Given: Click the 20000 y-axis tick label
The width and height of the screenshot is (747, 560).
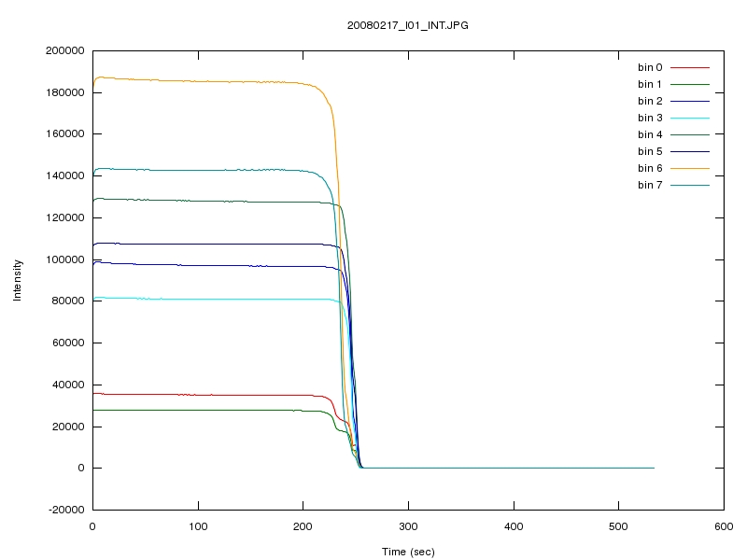Looking at the screenshot, I should [x=68, y=427].
